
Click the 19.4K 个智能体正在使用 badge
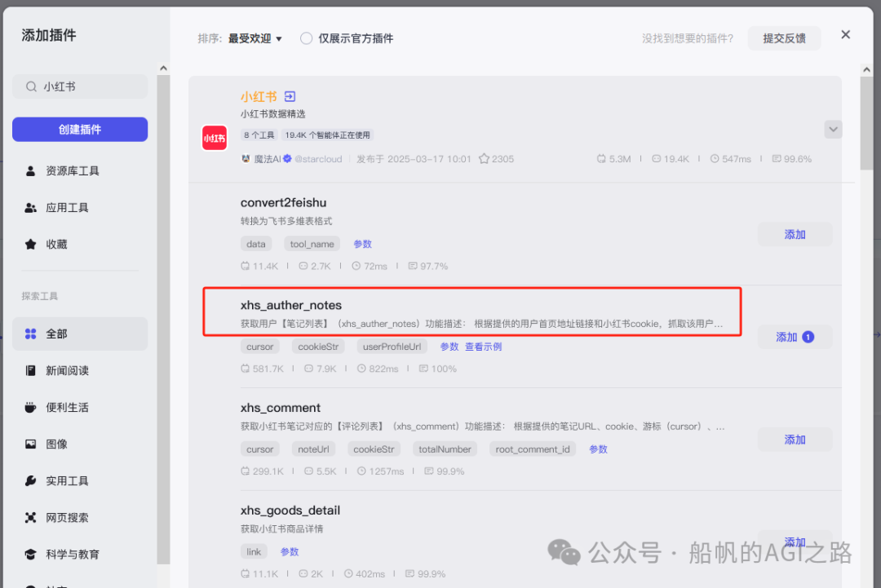coord(327,135)
